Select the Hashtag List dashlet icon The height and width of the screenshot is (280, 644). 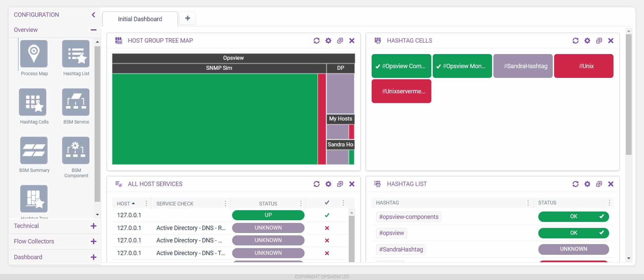76,54
